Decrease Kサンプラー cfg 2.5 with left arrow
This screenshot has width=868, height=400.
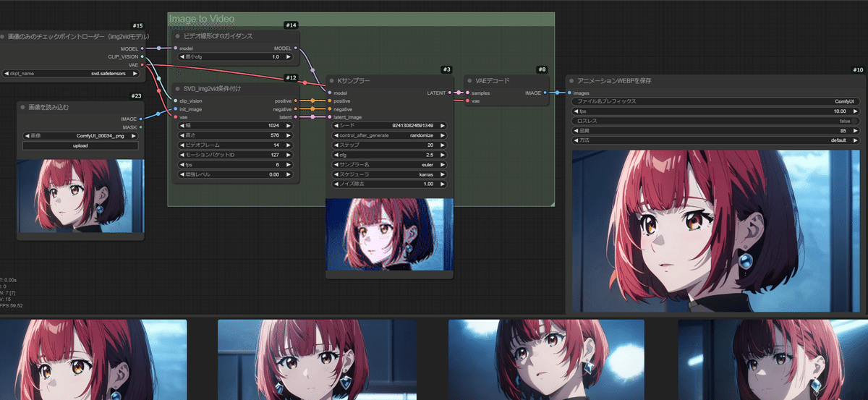336,155
